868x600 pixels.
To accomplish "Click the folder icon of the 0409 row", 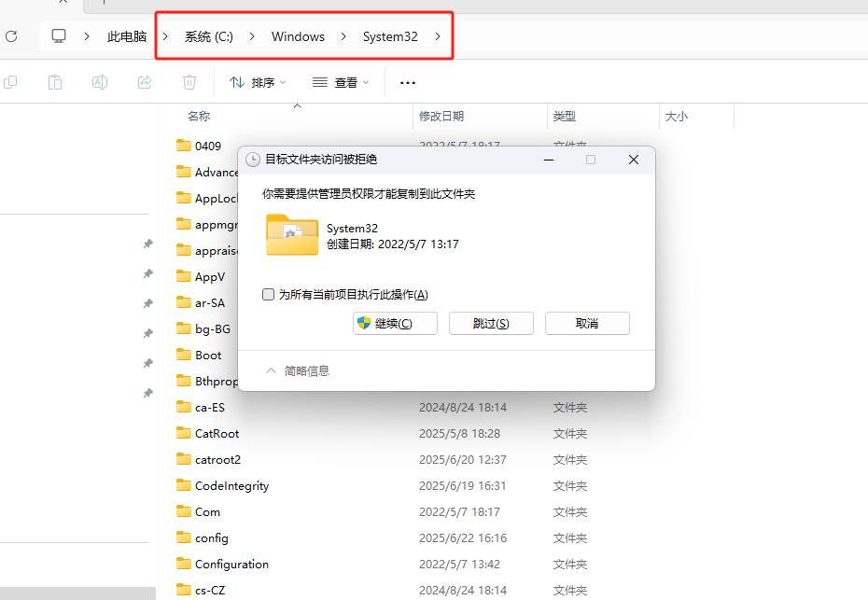I will [183, 146].
